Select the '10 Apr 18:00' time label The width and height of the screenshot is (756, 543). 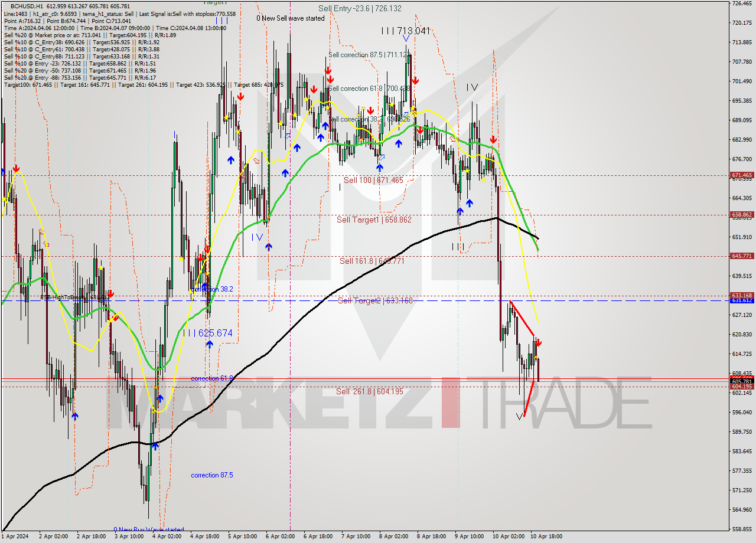pos(546,537)
